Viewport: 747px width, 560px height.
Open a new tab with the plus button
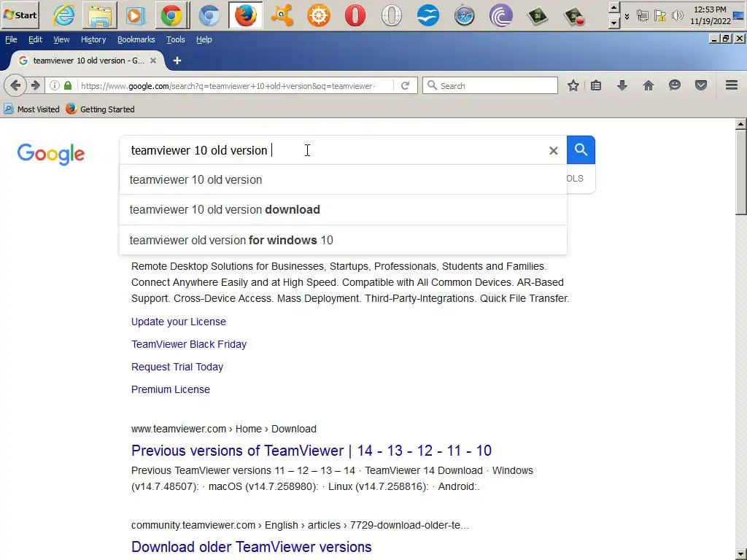(x=177, y=61)
